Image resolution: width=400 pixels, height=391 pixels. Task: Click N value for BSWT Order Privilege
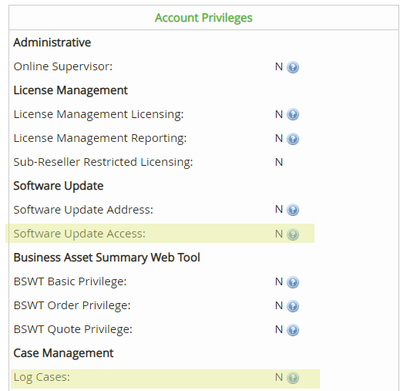[279, 305]
